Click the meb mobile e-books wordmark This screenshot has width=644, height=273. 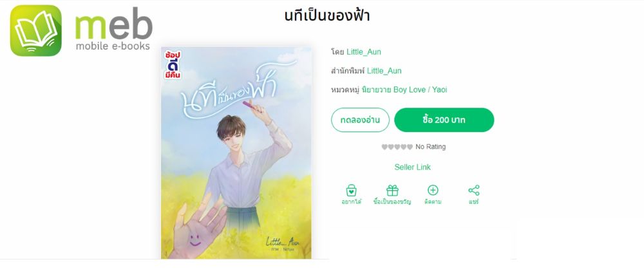114,29
